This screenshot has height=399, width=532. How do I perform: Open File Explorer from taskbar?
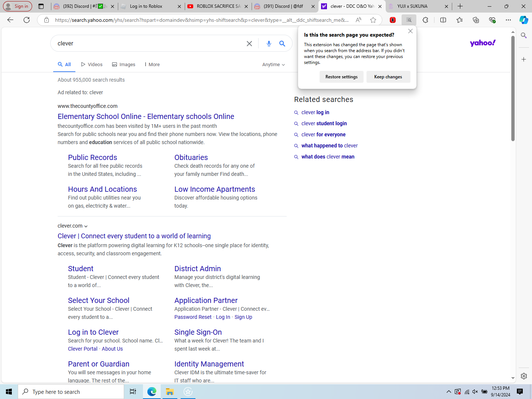click(x=170, y=392)
